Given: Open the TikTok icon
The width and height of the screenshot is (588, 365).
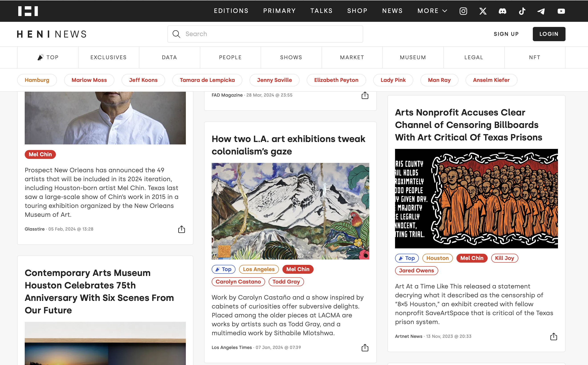Looking at the screenshot, I should (x=522, y=11).
